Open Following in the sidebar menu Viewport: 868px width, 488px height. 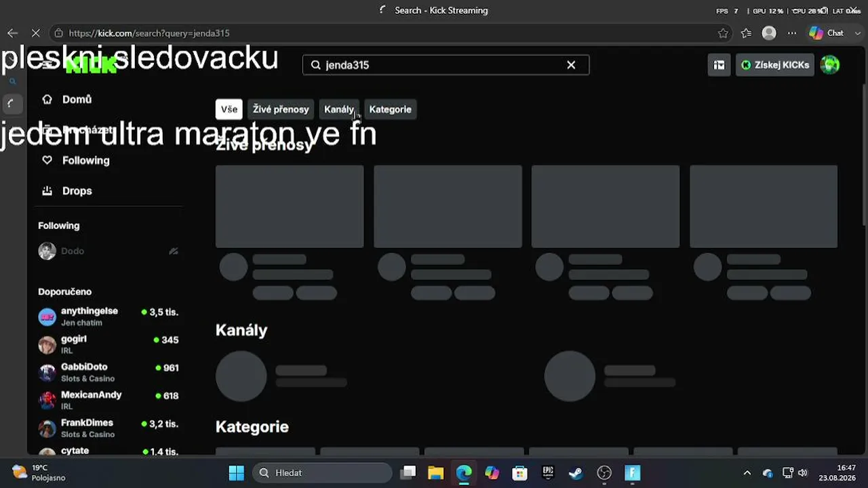coord(85,161)
